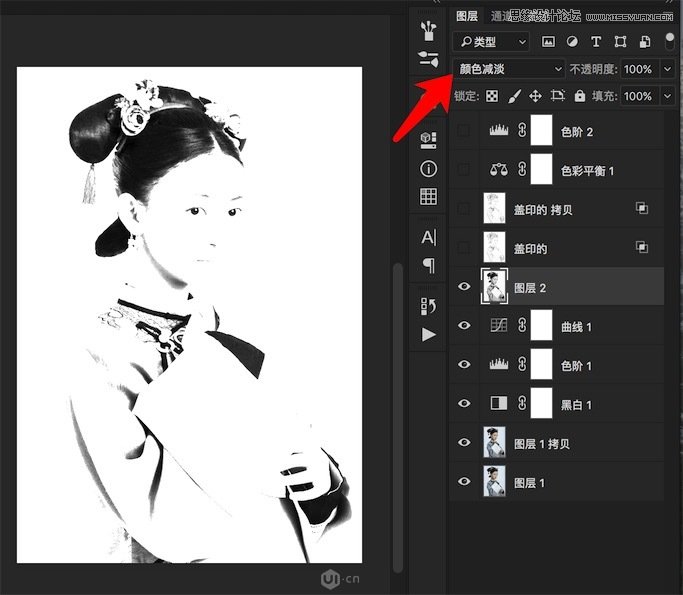The image size is (683, 595).
Task: Click the link icon on 曲线 1
Action: 522,325
